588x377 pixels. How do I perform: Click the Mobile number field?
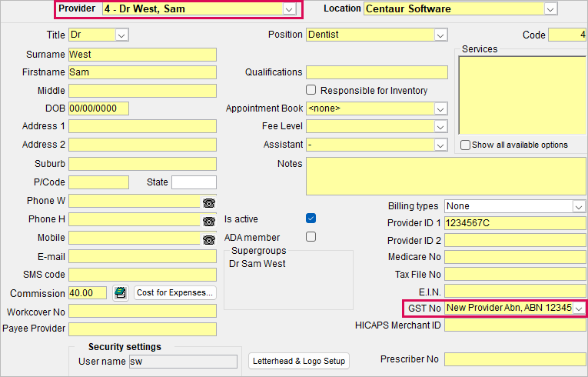[x=135, y=238]
